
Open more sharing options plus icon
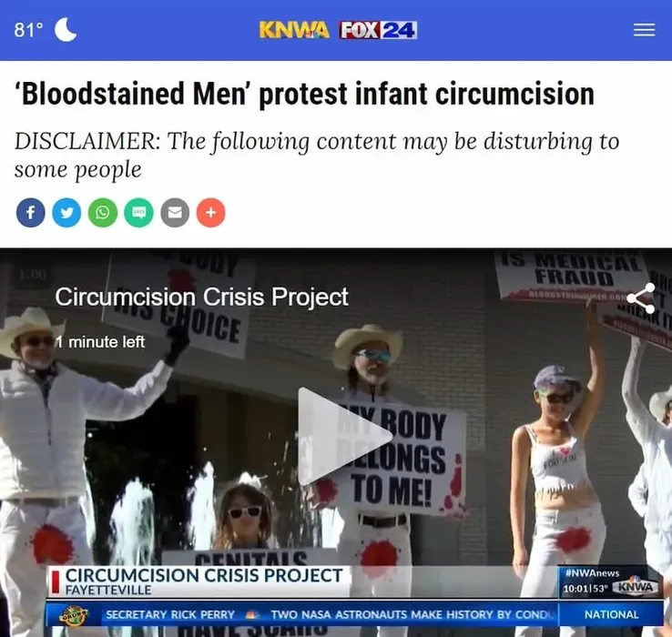[x=211, y=212]
